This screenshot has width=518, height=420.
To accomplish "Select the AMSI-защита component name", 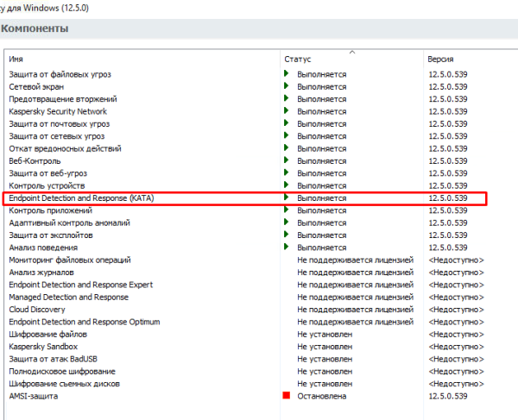I will coord(34,396).
